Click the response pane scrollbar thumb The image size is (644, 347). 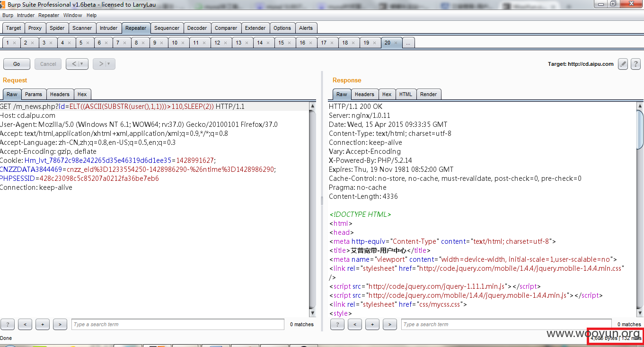(x=640, y=129)
